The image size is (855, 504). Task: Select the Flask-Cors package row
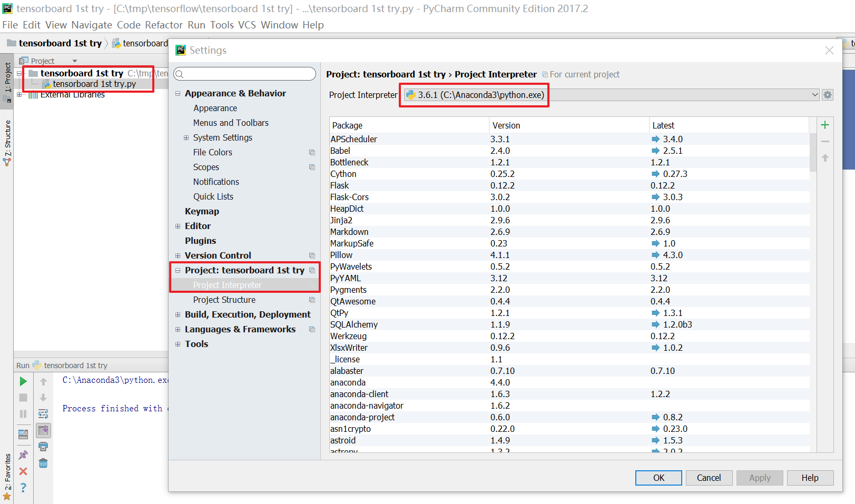click(x=569, y=197)
